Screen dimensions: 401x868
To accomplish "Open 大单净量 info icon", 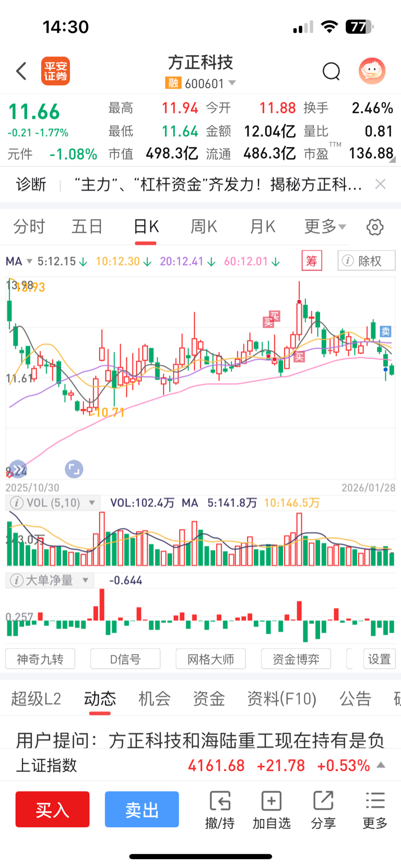I will 17,580.
